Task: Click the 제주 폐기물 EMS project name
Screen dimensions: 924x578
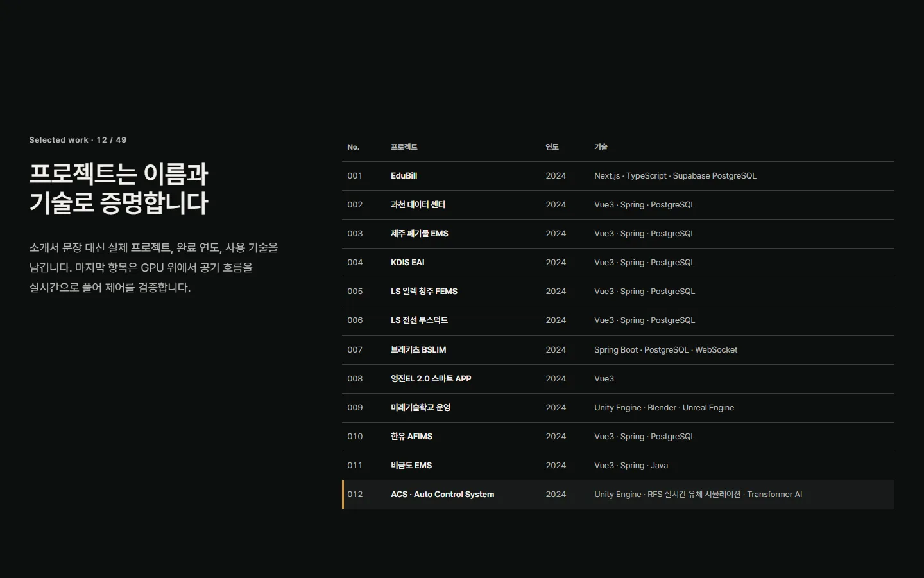Action: click(420, 234)
